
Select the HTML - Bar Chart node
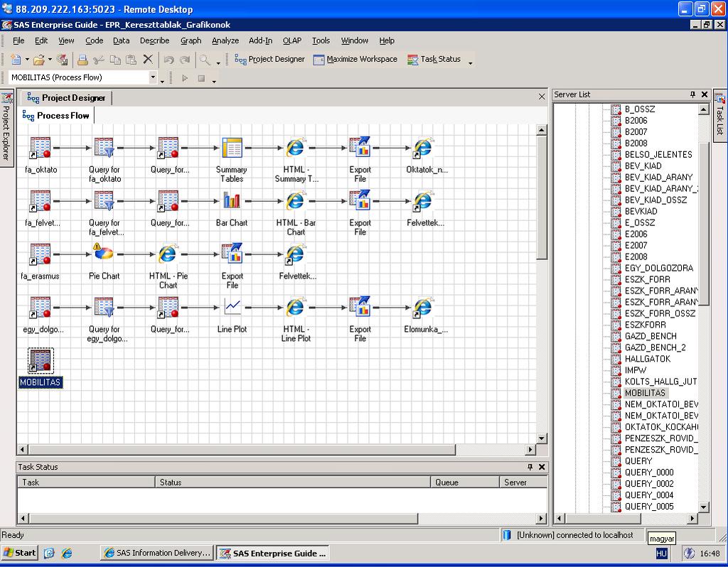[x=295, y=201]
